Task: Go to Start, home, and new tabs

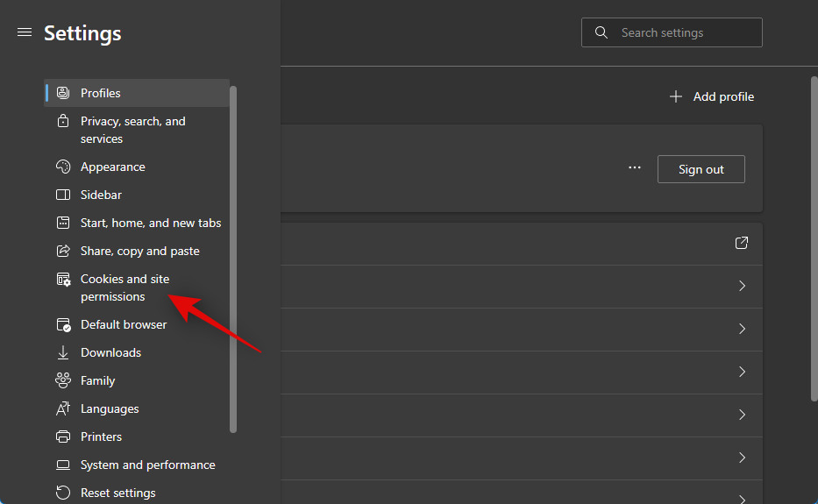Action: coord(150,223)
